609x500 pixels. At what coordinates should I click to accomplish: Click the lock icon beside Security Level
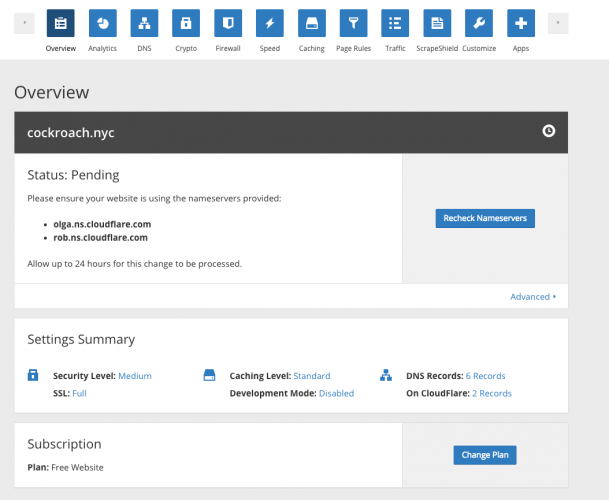point(33,375)
